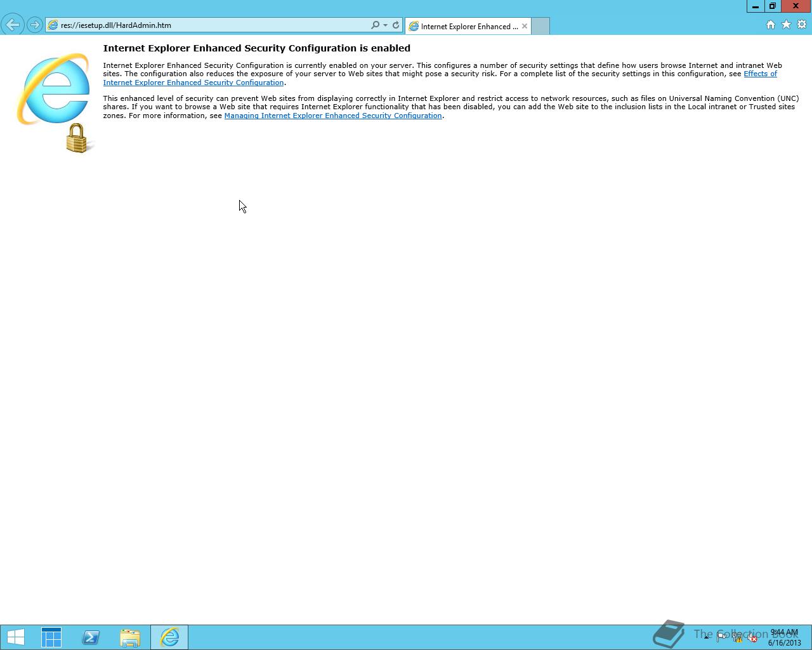812x650 pixels.
Task: Open the muted volume speaker tray icon
Action: pos(752,637)
